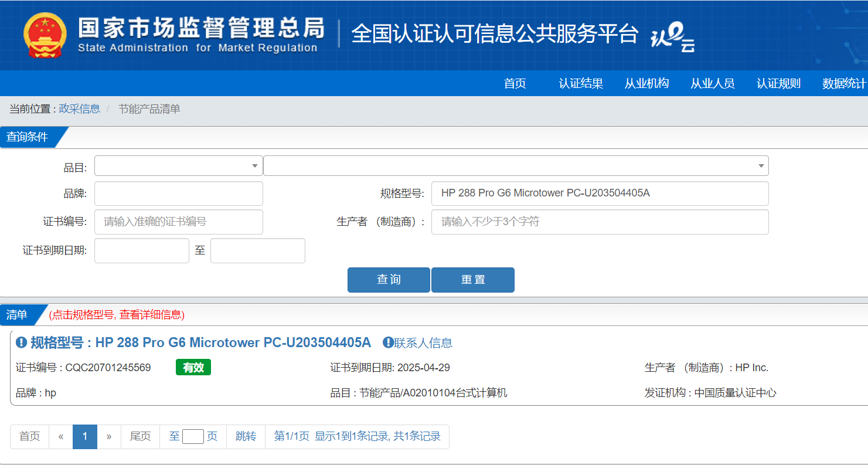Go to pagination 尾页 last page
Viewport: 868px width, 465px height.
140,437
